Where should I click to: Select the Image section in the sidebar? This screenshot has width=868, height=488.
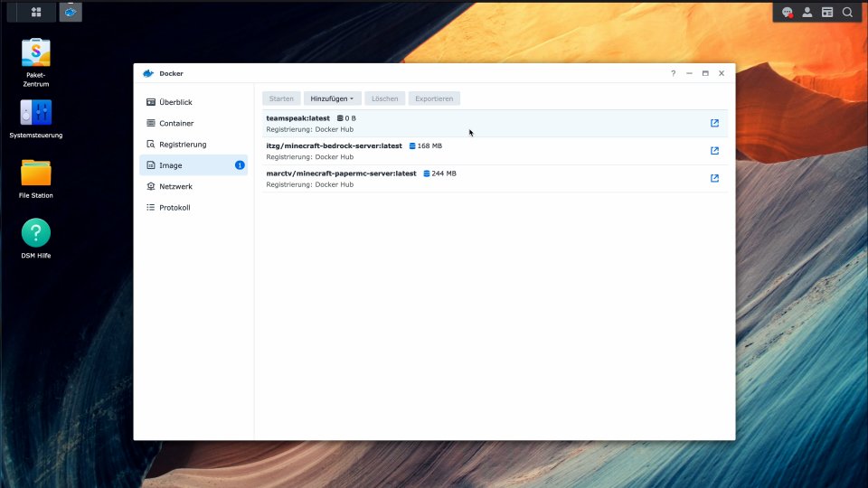point(193,165)
